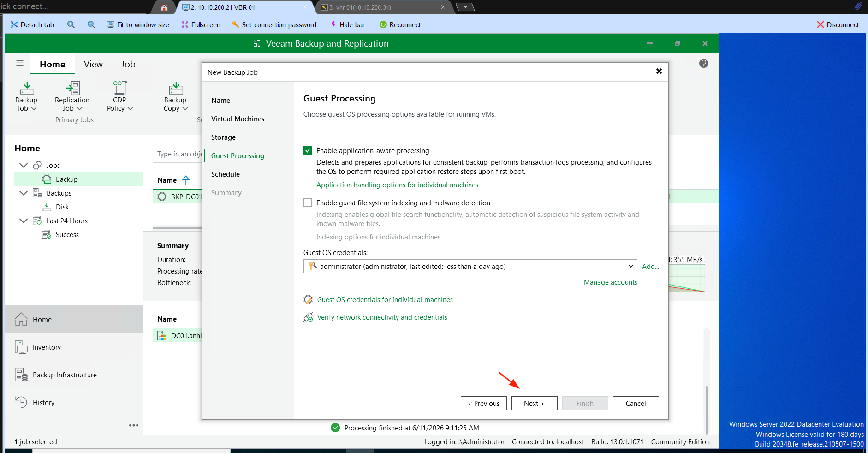This screenshot has width=868, height=453.
Task: Expand the Replication Job dropdown arrow
Action: coord(79,108)
